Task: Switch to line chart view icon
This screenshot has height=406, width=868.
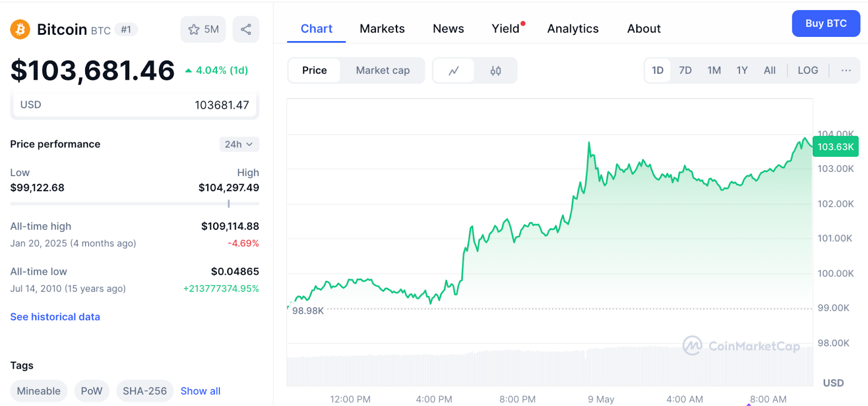Action: [x=454, y=70]
